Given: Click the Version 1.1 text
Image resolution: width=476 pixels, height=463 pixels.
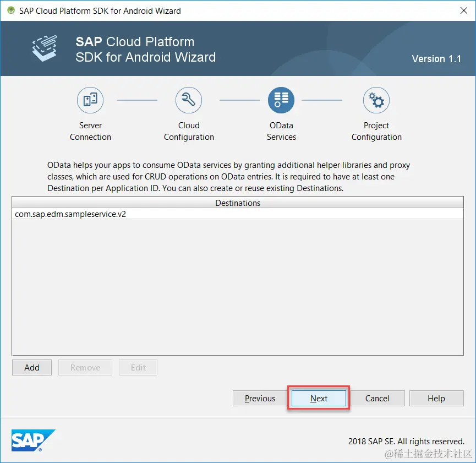Looking at the screenshot, I should pos(436,59).
